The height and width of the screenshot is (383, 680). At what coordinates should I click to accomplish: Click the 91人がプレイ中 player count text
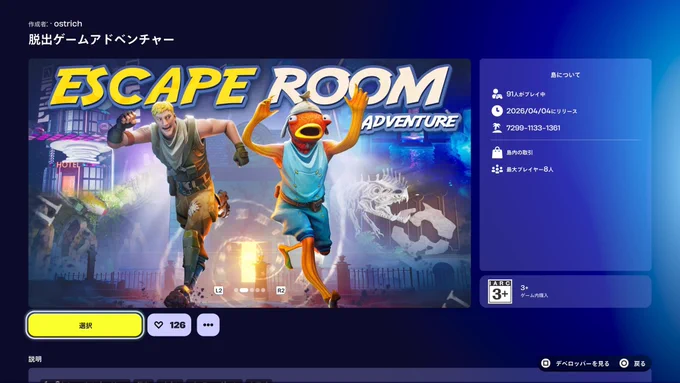[x=526, y=94]
